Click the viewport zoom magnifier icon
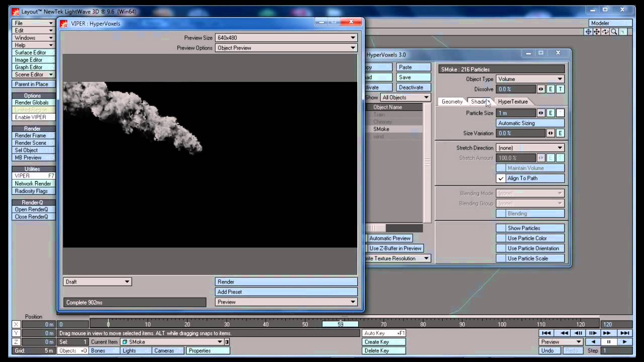Image resolution: width=644 pixels, height=362 pixels. point(614,32)
